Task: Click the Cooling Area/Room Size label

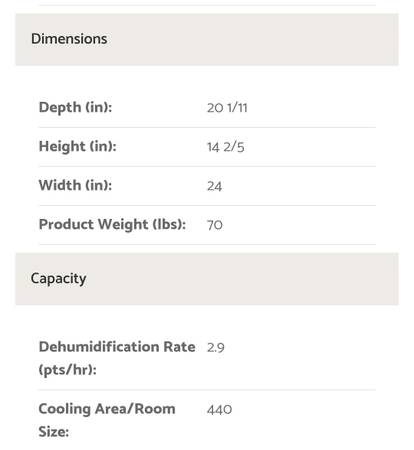Action: click(x=107, y=420)
